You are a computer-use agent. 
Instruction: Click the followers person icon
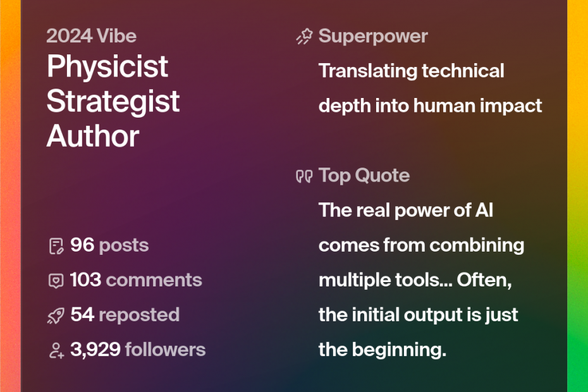click(56, 350)
